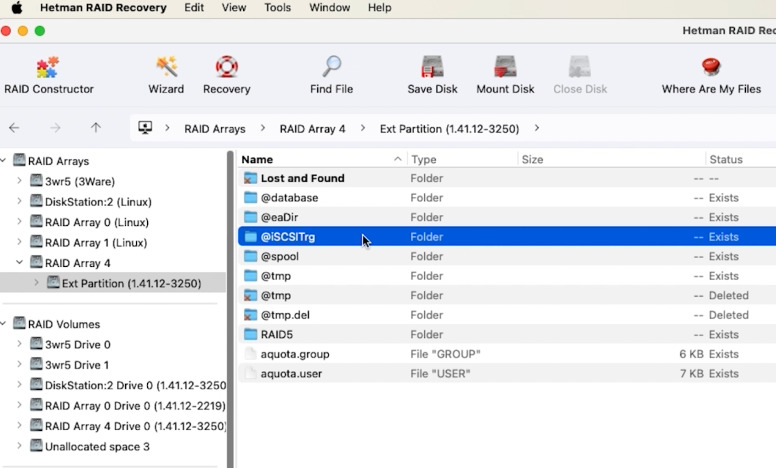Click the computer icon in breadcrumb

(x=145, y=128)
